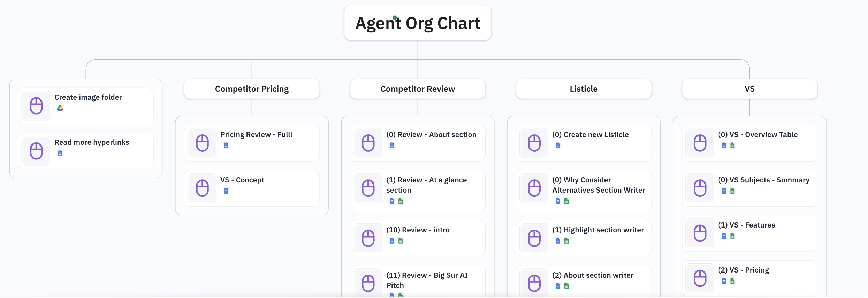Click the Pricing Review - Fulll agent icon
Image resolution: width=868 pixels, height=298 pixels.
click(202, 143)
